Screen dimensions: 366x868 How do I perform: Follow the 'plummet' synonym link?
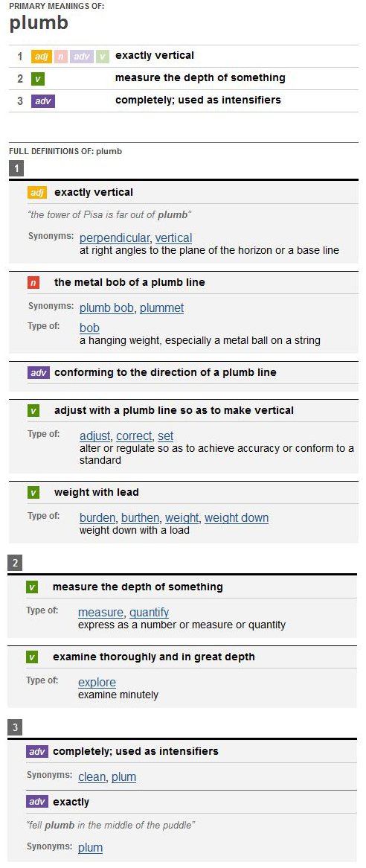point(161,307)
